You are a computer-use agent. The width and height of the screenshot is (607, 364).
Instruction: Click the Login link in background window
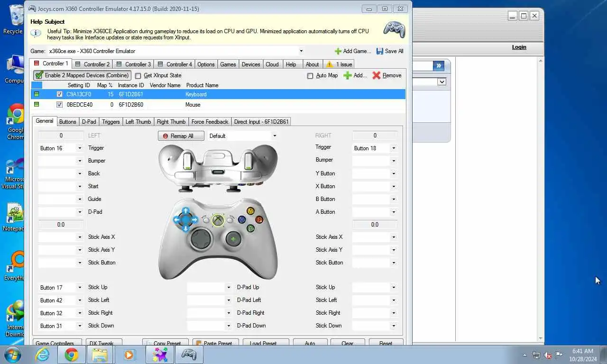point(519,47)
